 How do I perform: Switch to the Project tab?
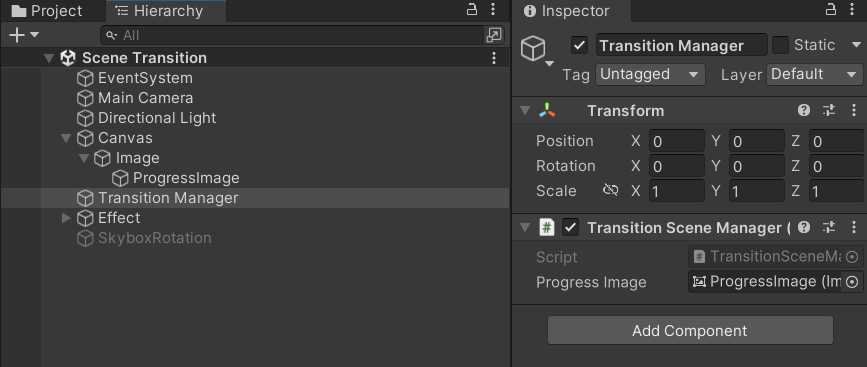[47, 11]
